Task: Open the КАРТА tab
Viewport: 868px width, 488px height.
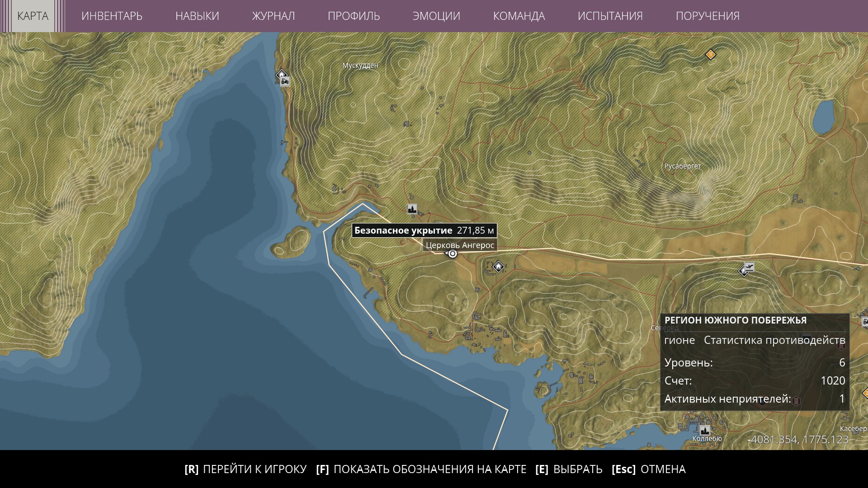Action: [x=33, y=16]
